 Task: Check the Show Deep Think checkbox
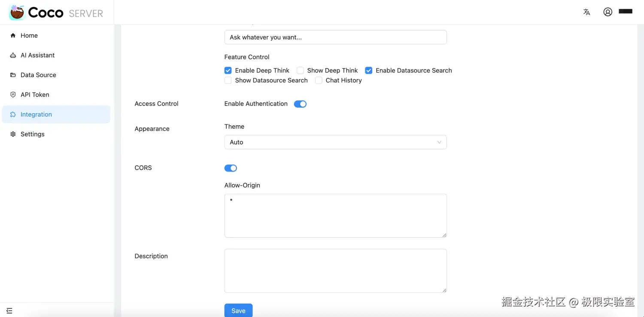(x=300, y=70)
